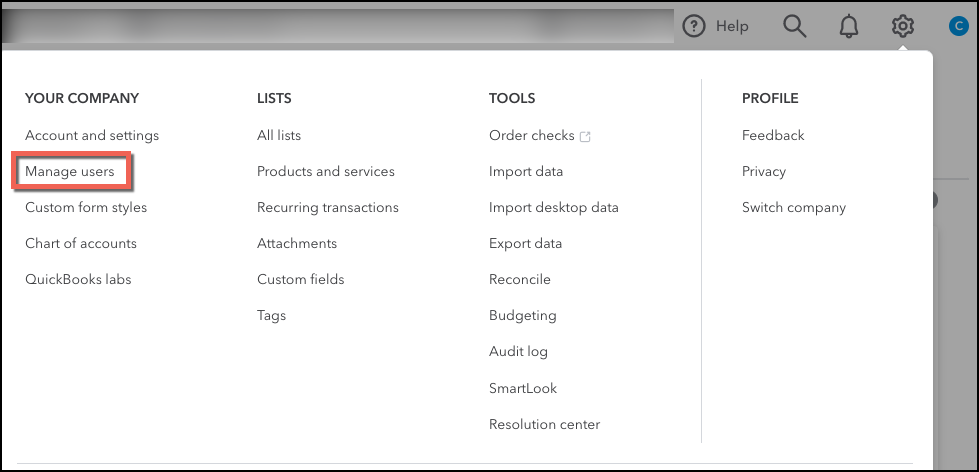This screenshot has height=472, width=979.
Task: Open the Reconcile tool
Action: click(519, 279)
